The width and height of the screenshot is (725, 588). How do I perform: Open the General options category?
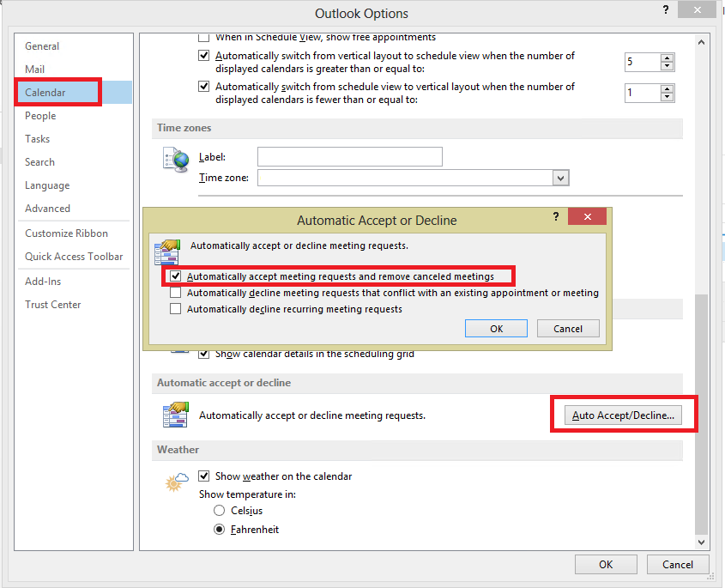click(42, 46)
